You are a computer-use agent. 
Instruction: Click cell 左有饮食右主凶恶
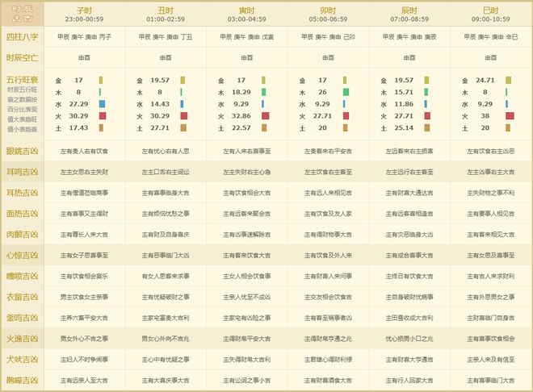[x=490, y=151]
